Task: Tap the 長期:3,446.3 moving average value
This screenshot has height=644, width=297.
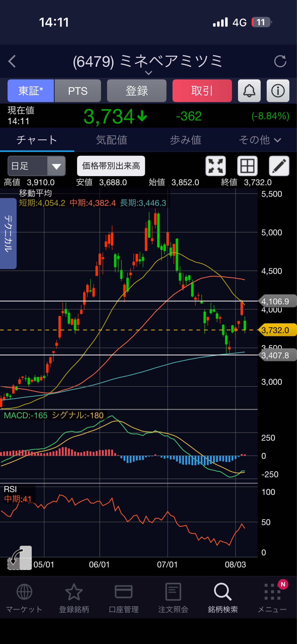Action: coord(143,203)
